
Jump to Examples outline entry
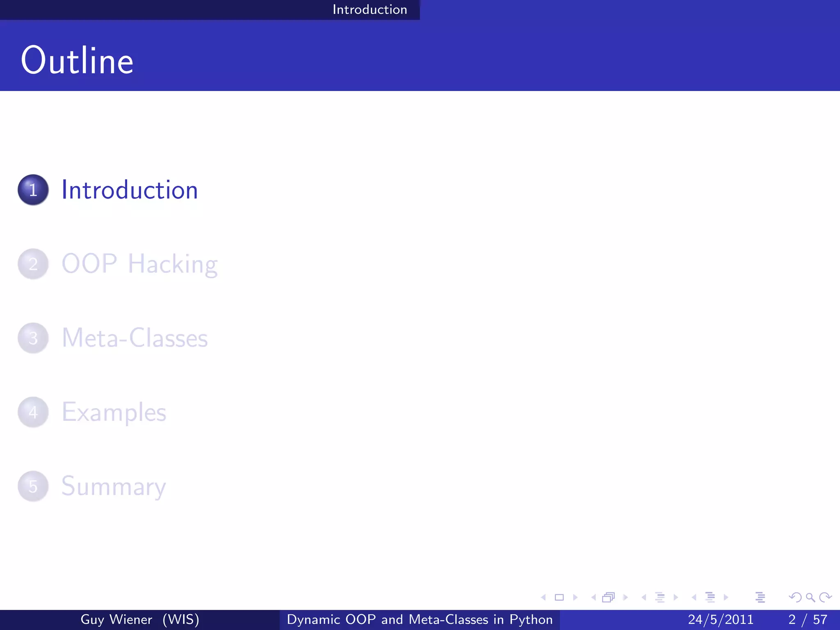pos(114,413)
